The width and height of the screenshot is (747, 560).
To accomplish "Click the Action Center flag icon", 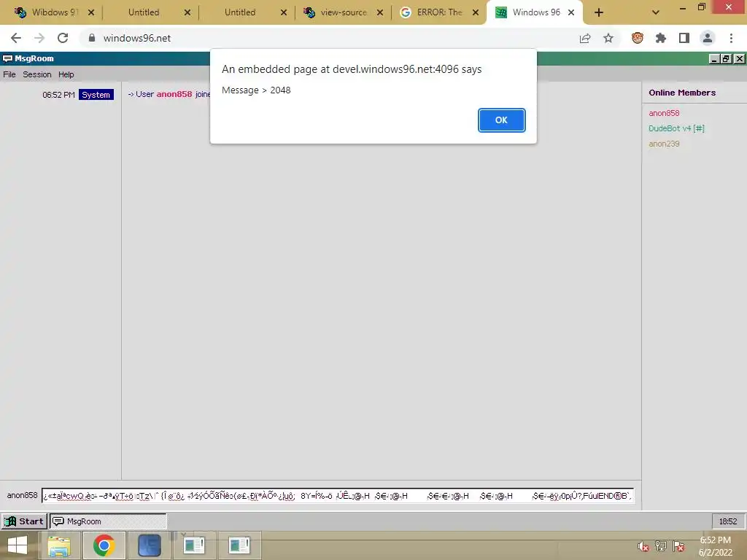I will (x=679, y=546).
